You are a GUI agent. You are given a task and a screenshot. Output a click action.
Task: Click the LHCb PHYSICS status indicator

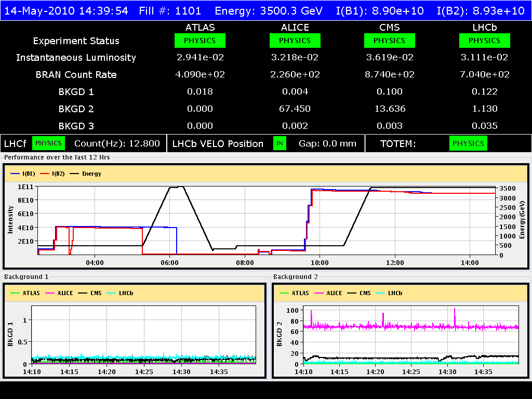[485, 41]
